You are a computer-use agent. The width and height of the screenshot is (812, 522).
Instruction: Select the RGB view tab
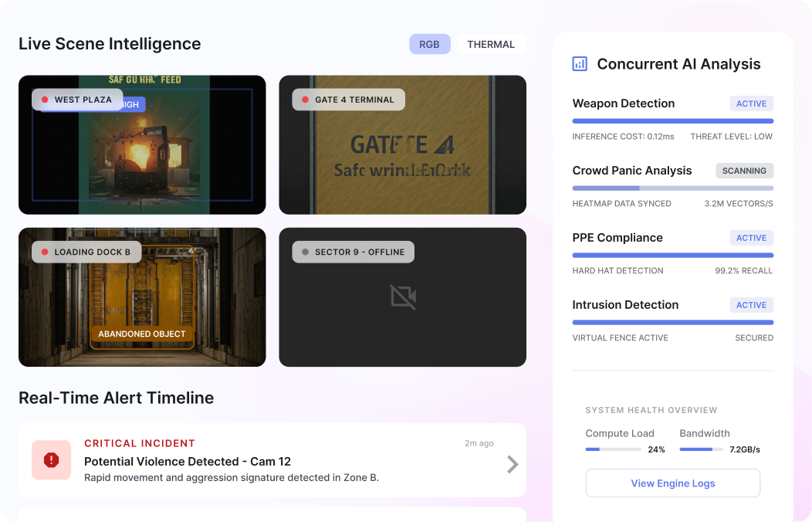tap(430, 44)
